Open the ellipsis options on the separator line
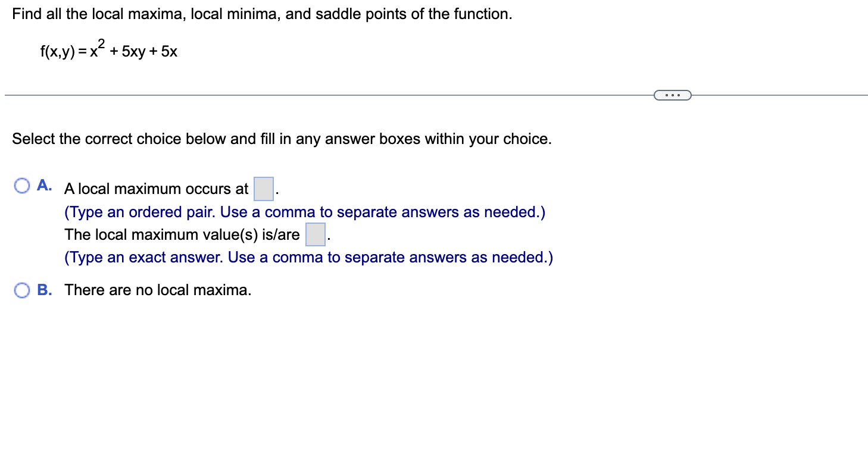This screenshot has width=868, height=457. [x=672, y=95]
